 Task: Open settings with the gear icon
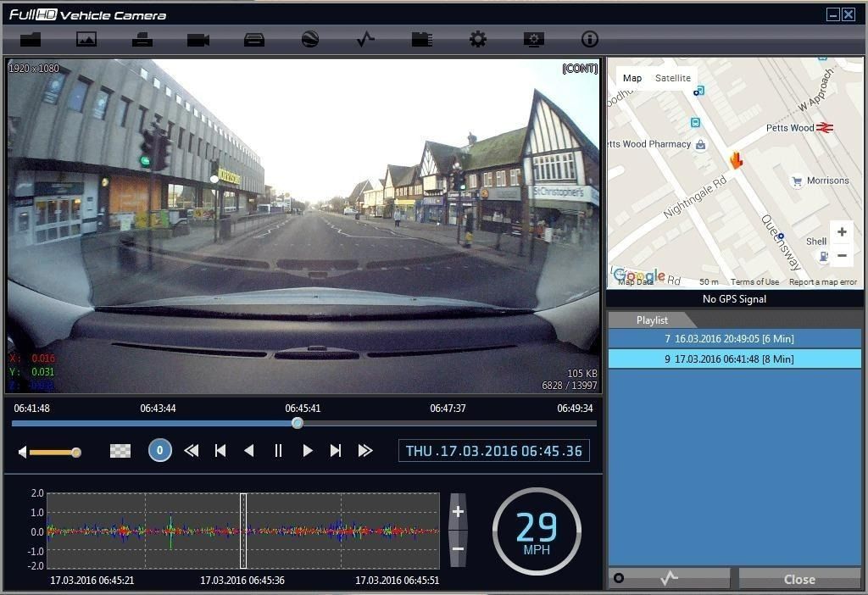pyautogui.click(x=477, y=39)
